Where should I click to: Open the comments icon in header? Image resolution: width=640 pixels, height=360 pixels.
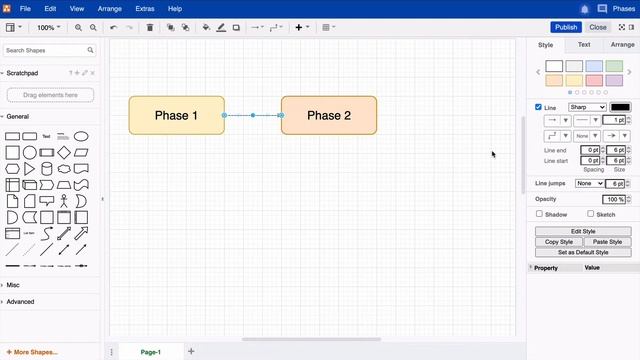(602, 9)
